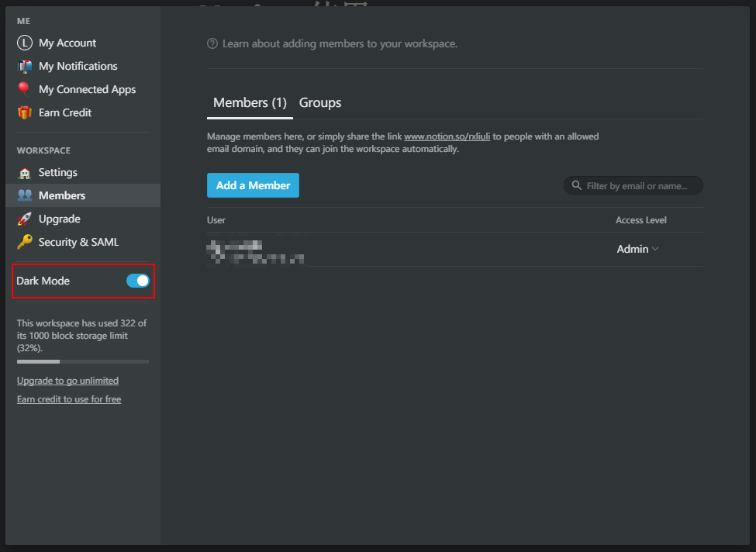
Task: Click the My Account avatar icon
Action: [25, 43]
